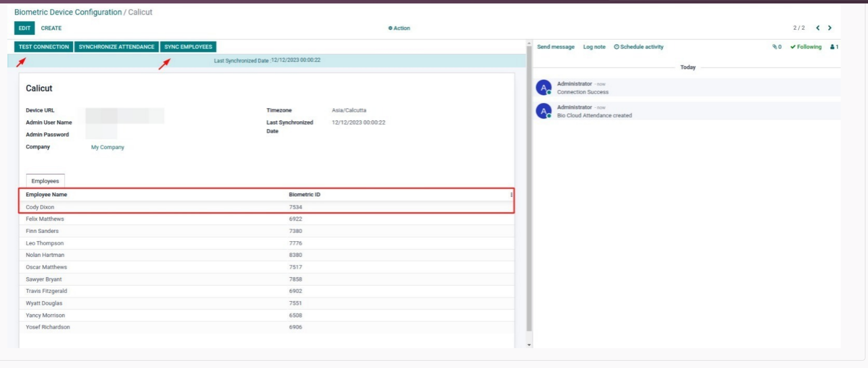Screen dimensions: 868x368
Task: Toggle the Following checkmark button
Action: [806, 47]
